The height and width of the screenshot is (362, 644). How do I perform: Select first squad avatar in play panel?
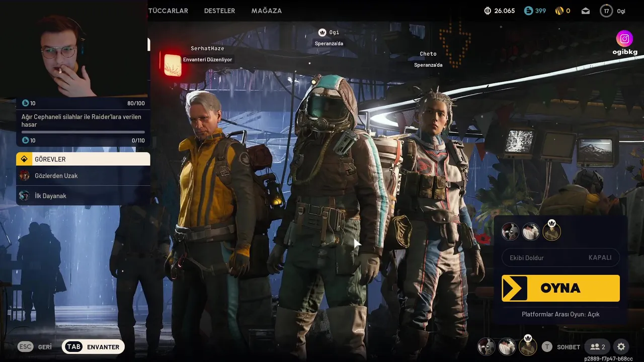(510, 232)
